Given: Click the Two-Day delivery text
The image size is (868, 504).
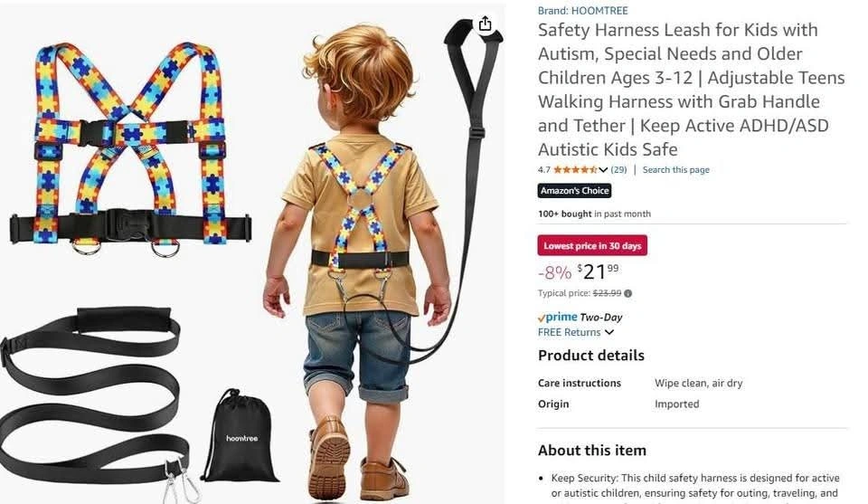Looking at the screenshot, I should (601, 318).
